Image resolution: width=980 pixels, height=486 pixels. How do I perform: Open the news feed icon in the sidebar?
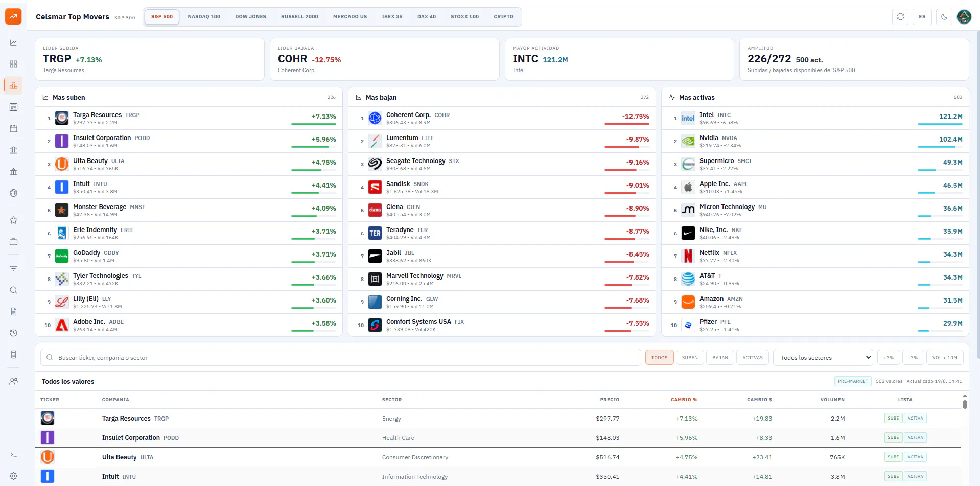14,107
